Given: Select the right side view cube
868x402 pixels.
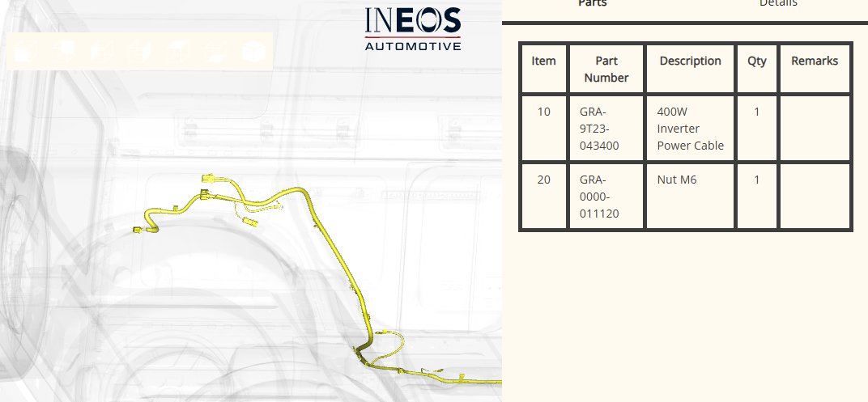Looking at the screenshot, I should click(138, 53).
